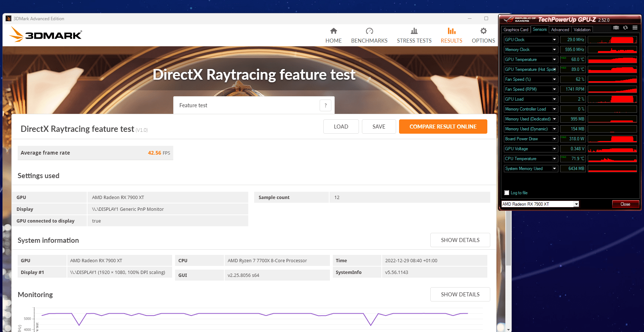The height and width of the screenshot is (332, 644).
Task: Open the Stress Tests section
Action: (414, 36)
